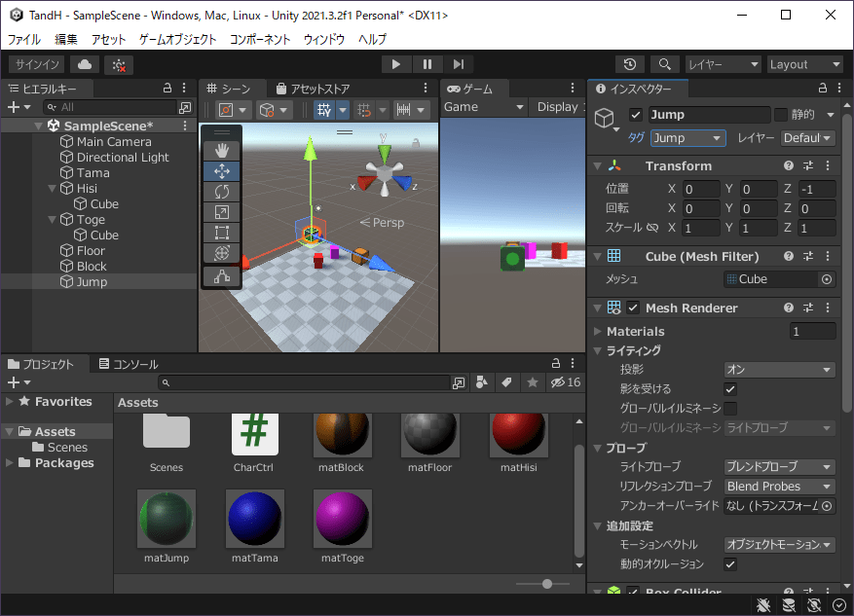The width and height of the screenshot is (854, 616).
Task: Click the global search magnifier icon
Action: point(664,64)
